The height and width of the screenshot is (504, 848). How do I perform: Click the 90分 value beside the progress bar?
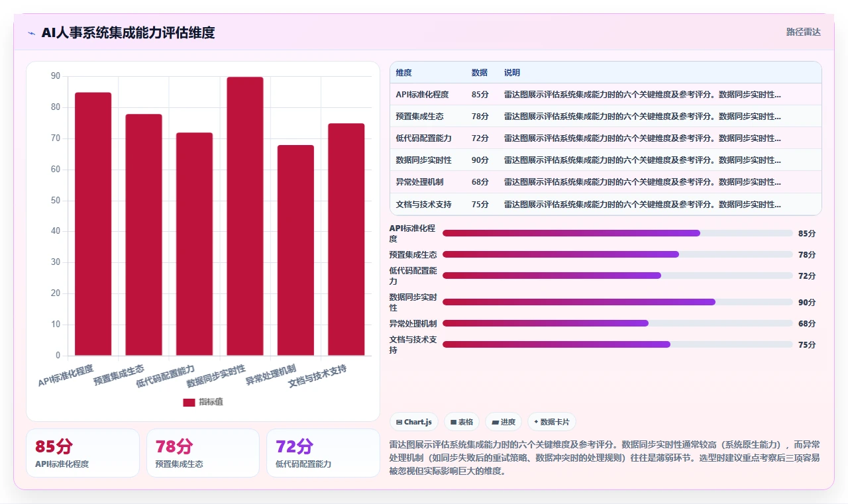coord(807,302)
